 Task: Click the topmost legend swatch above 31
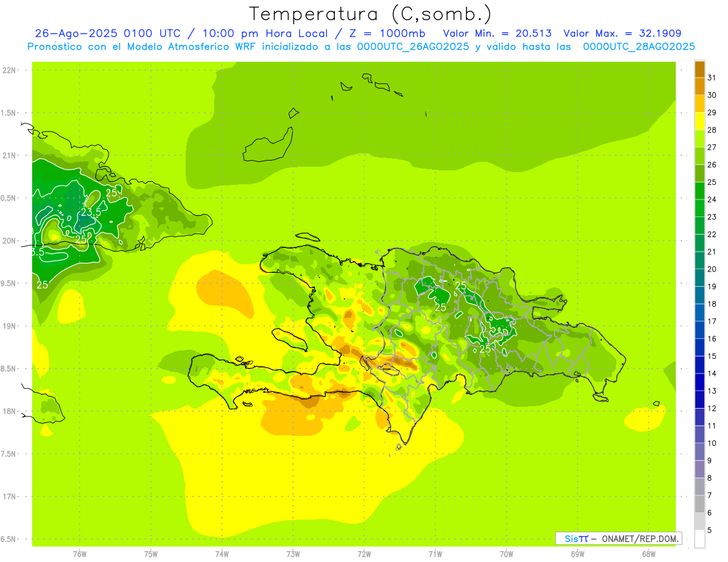click(699, 69)
